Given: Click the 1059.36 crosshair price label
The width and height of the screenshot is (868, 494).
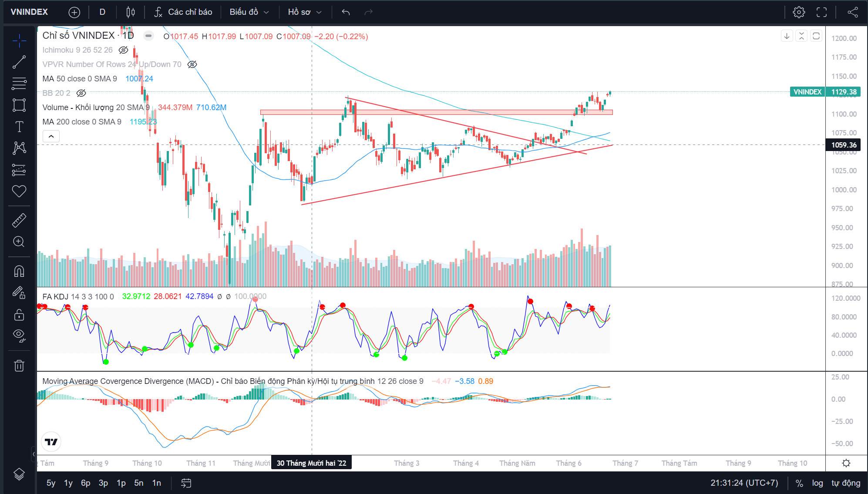Looking at the screenshot, I should click(x=844, y=145).
